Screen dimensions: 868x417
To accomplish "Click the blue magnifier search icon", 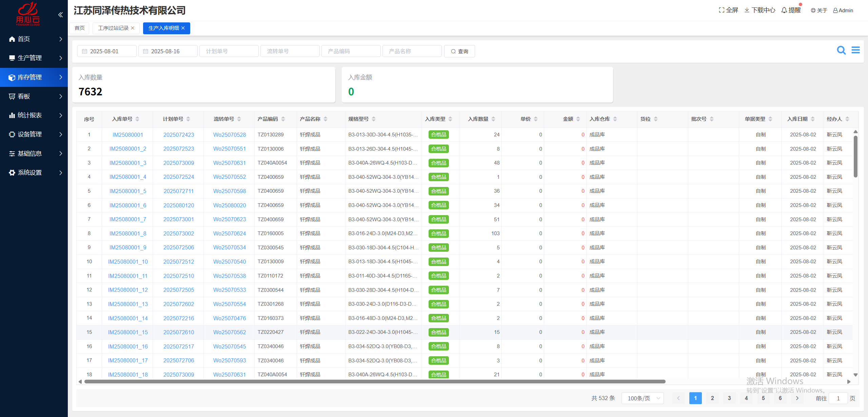I will (841, 50).
